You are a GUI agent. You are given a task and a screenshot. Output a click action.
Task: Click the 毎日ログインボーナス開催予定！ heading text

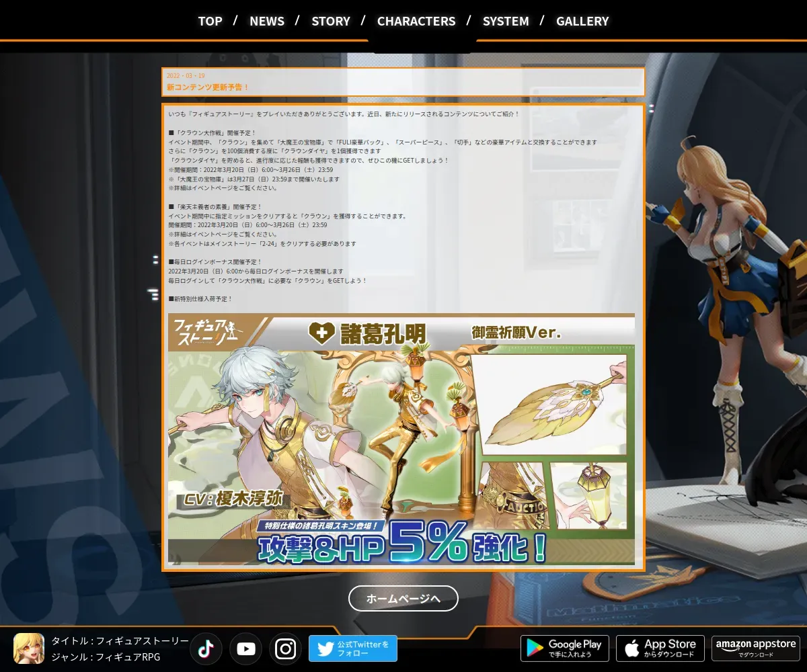tap(215, 262)
